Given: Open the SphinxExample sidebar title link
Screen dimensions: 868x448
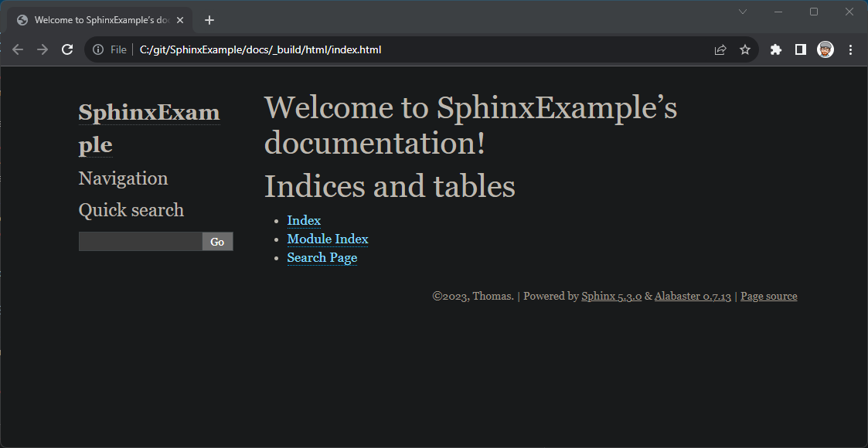Looking at the screenshot, I should (149, 129).
